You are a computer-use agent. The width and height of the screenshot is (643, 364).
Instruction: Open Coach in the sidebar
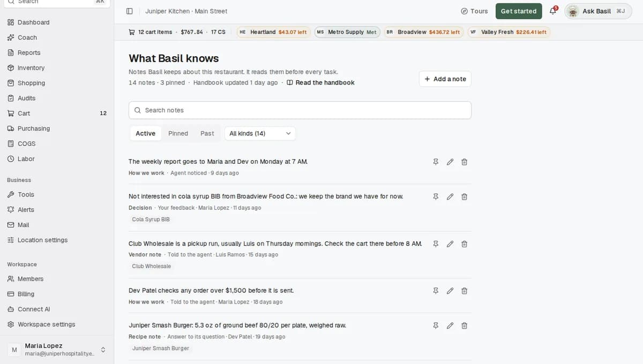click(57, 37)
